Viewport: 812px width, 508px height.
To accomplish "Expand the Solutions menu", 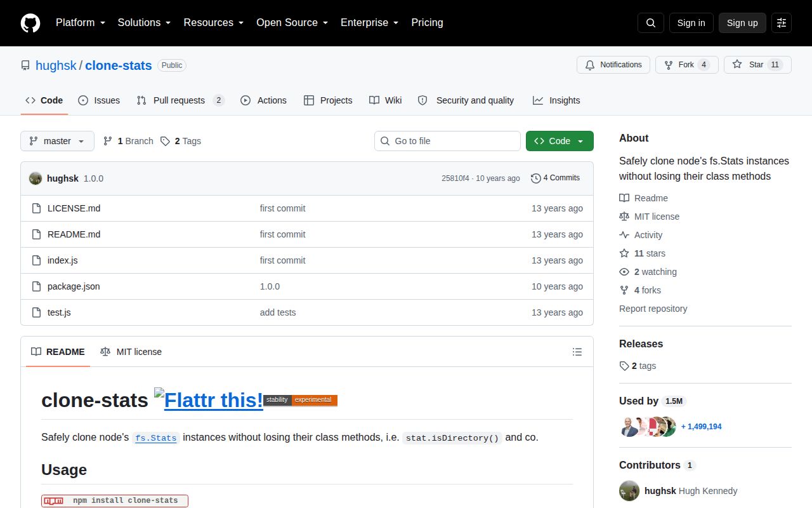I will coord(144,23).
